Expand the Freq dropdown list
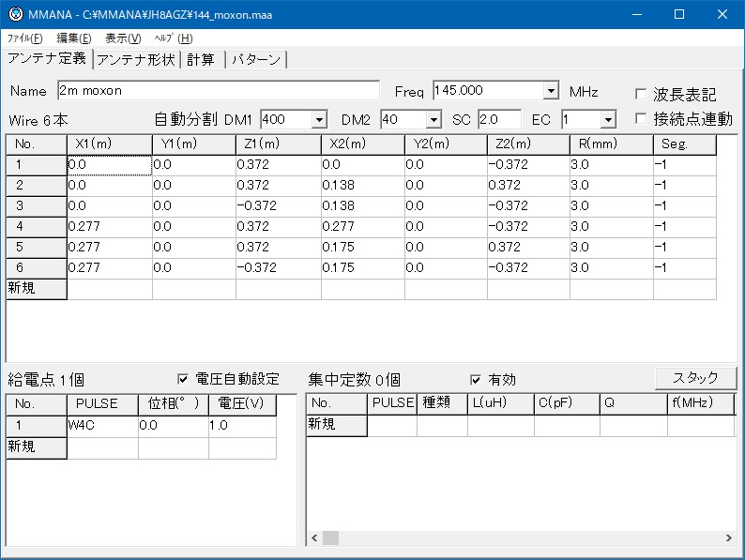Image resolution: width=745 pixels, height=560 pixels. 551,91
